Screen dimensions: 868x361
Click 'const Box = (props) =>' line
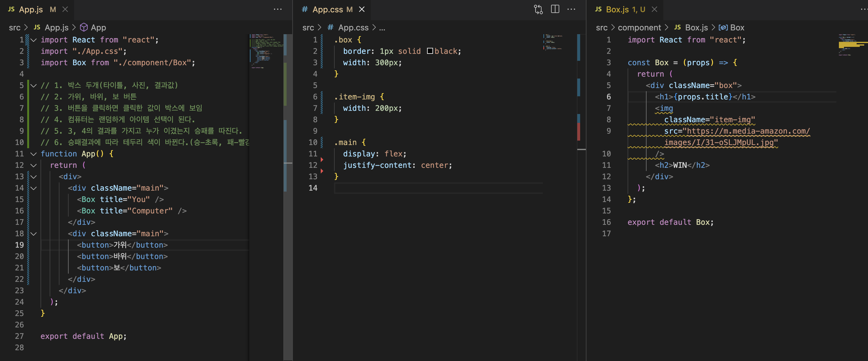[x=682, y=63]
